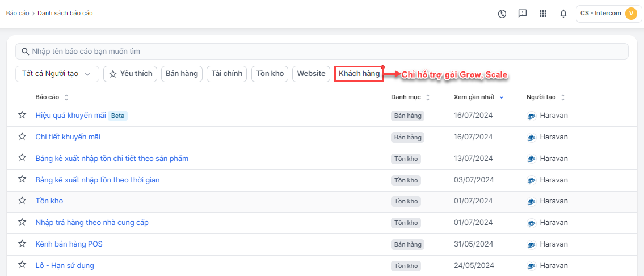Click Bán hàng tag in Chi tiết khuyến mãi row

[407, 137]
